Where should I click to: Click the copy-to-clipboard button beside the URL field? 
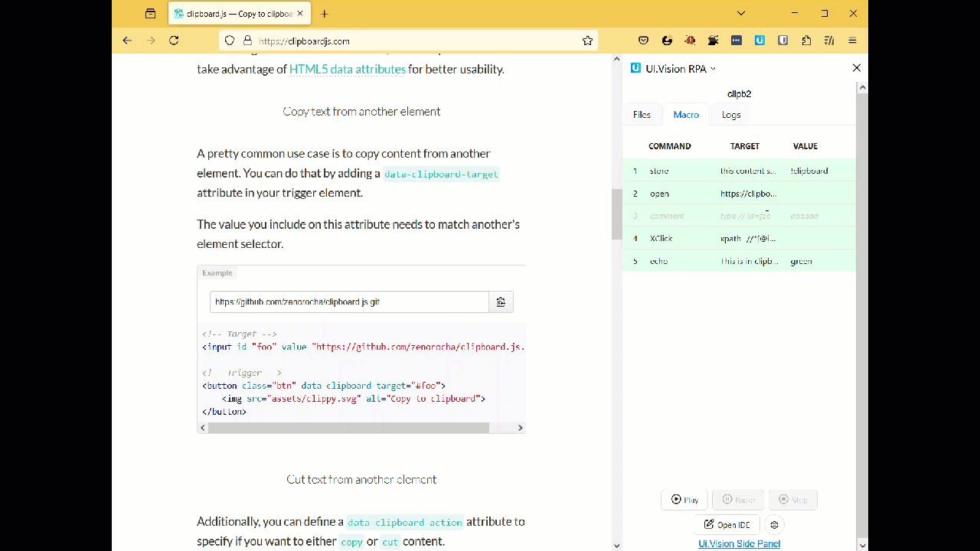pyautogui.click(x=501, y=302)
